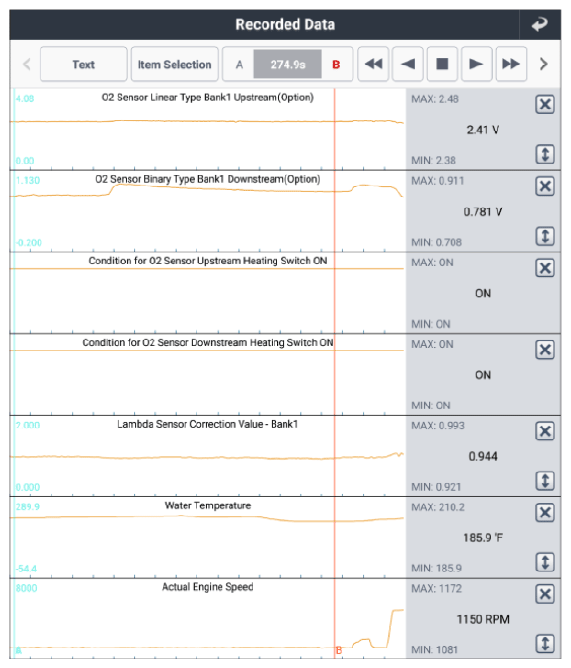Click the fast forward button

tap(511, 64)
